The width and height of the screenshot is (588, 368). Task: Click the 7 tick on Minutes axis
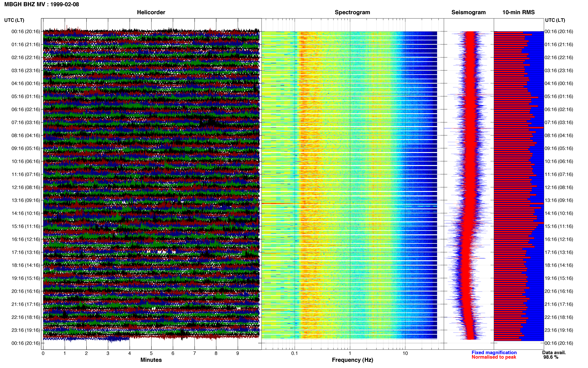point(195,353)
